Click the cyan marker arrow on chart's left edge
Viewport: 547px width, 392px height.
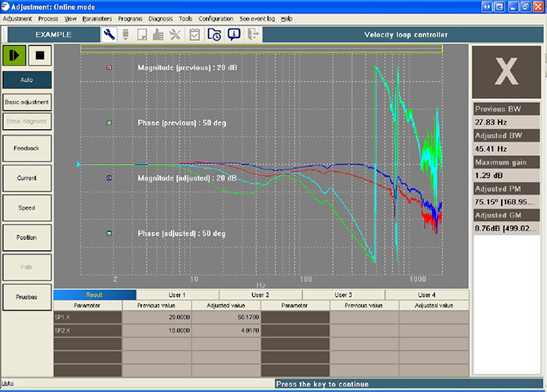point(78,164)
